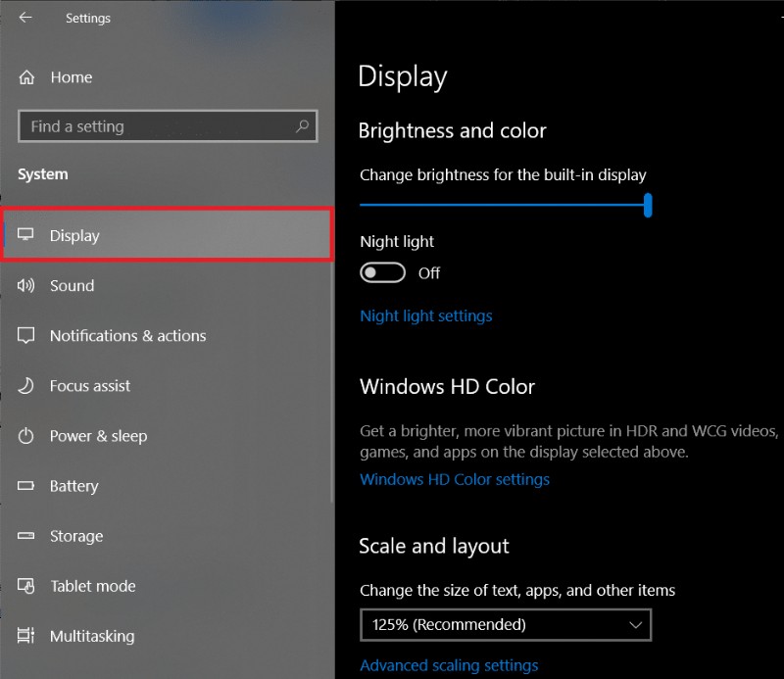Open Windows HD Color settings

[455, 479]
